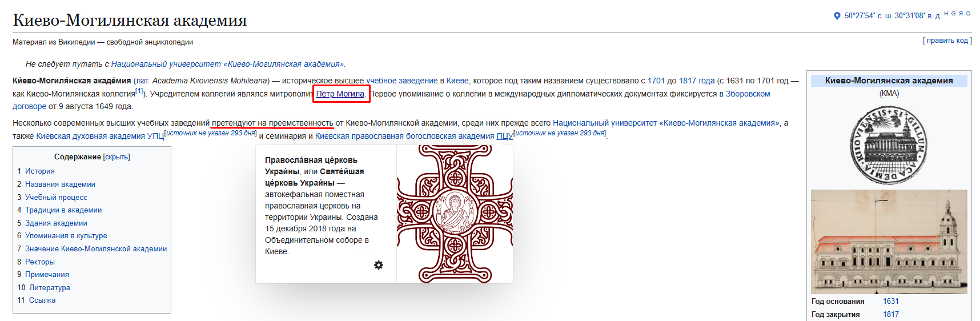Open footnote reference [1]
The height and width of the screenshot is (321, 980).
[139, 91]
